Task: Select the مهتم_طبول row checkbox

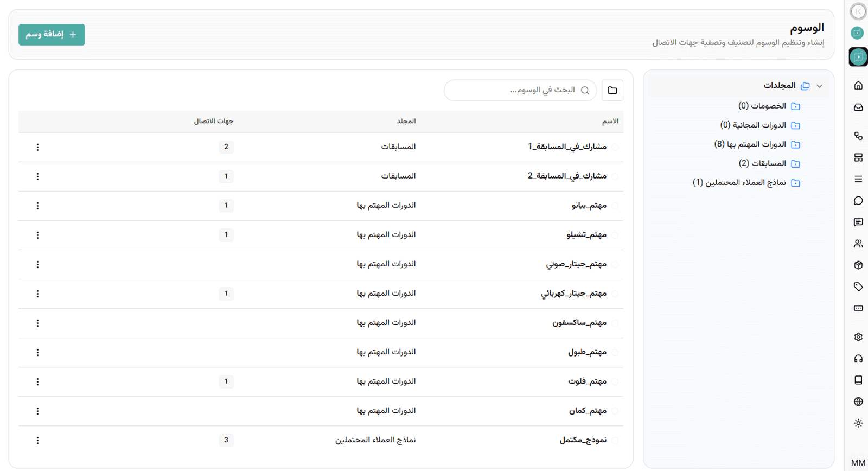Action: click(615, 352)
